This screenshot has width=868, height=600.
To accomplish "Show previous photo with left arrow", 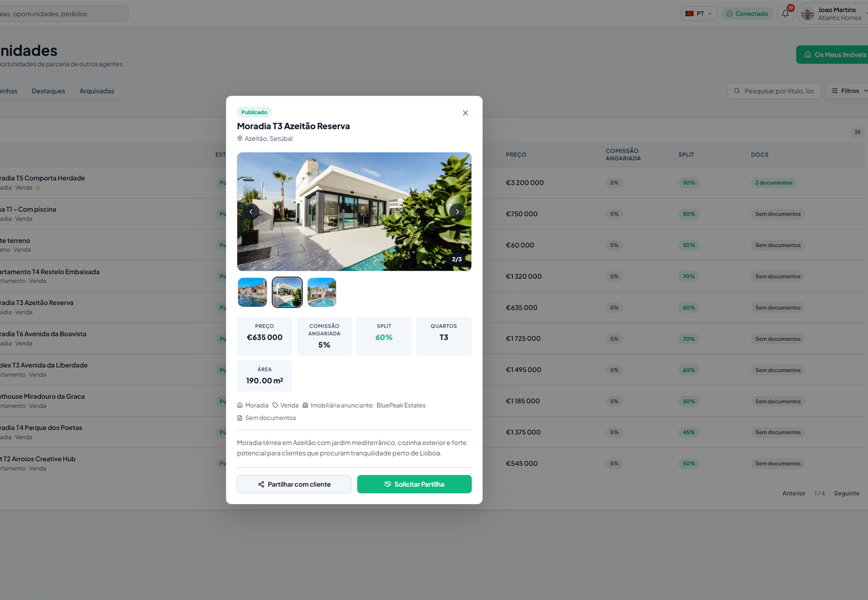I will pos(251,212).
